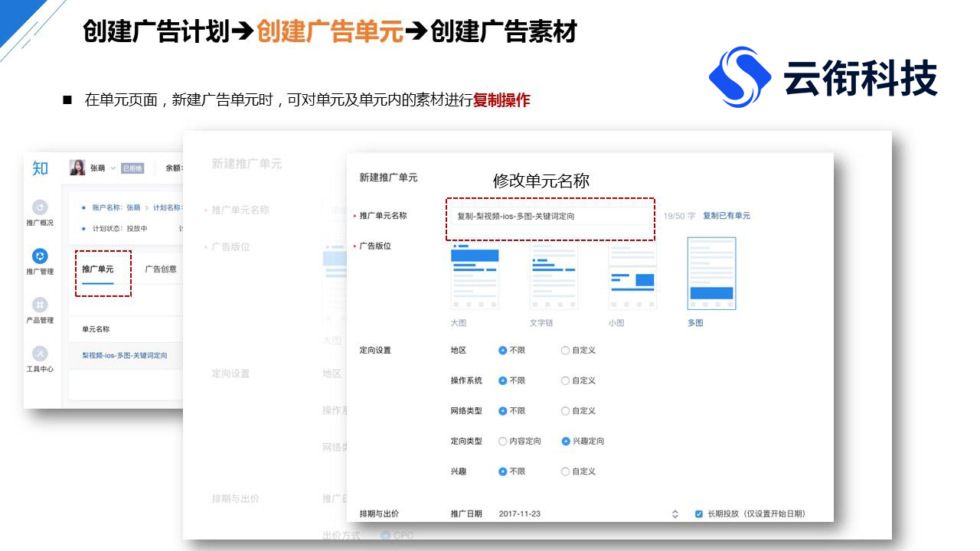The width and height of the screenshot is (980, 551).
Task: Choose the 文字链 ad format
Action: coord(554,275)
